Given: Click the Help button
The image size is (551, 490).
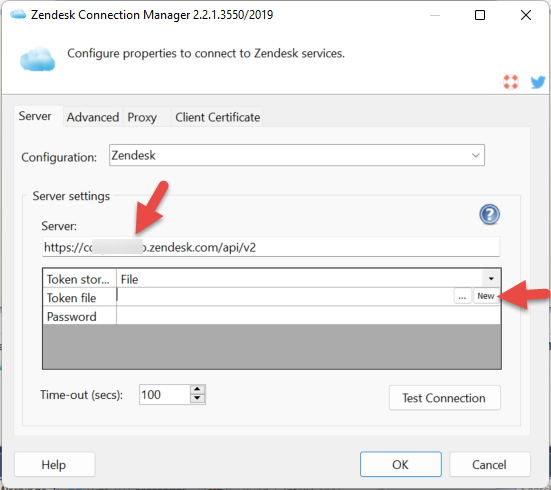Looking at the screenshot, I should click(x=54, y=464).
